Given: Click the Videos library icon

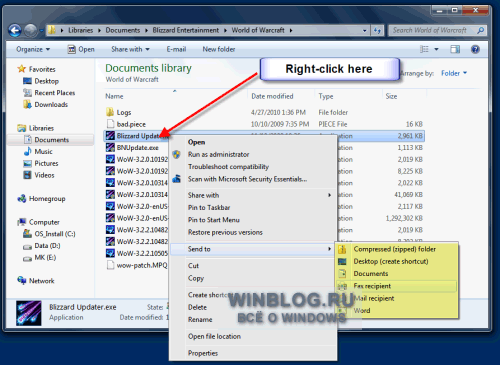Looking at the screenshot, I should (x=27, y=175).
